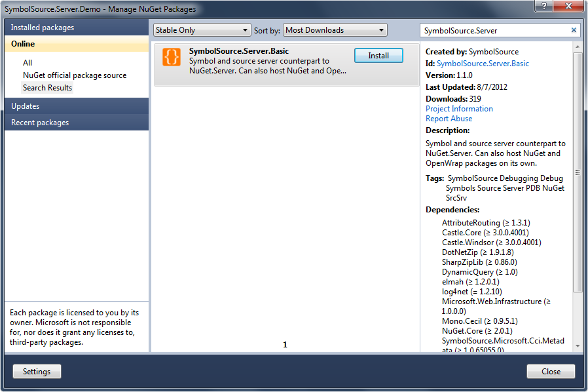This screenshot has height=392, width=588.
Task: Click page number 1 in results list
Action: click(285, 344)
